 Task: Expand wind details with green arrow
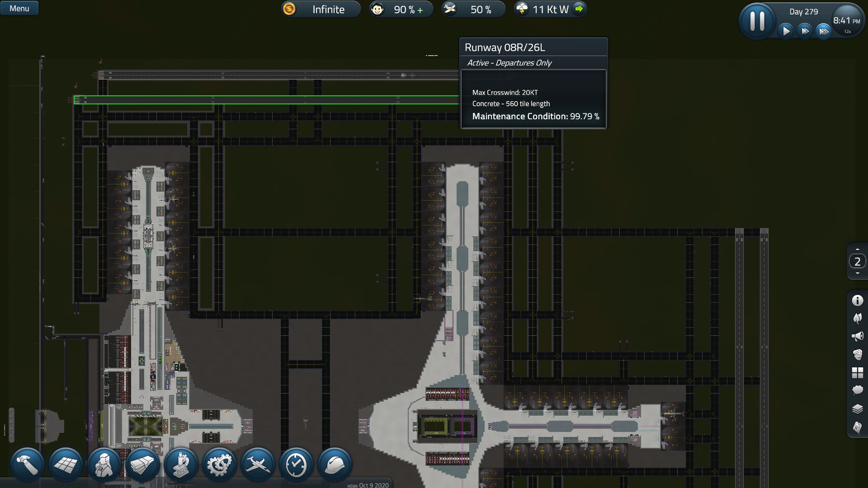point(579,9)
